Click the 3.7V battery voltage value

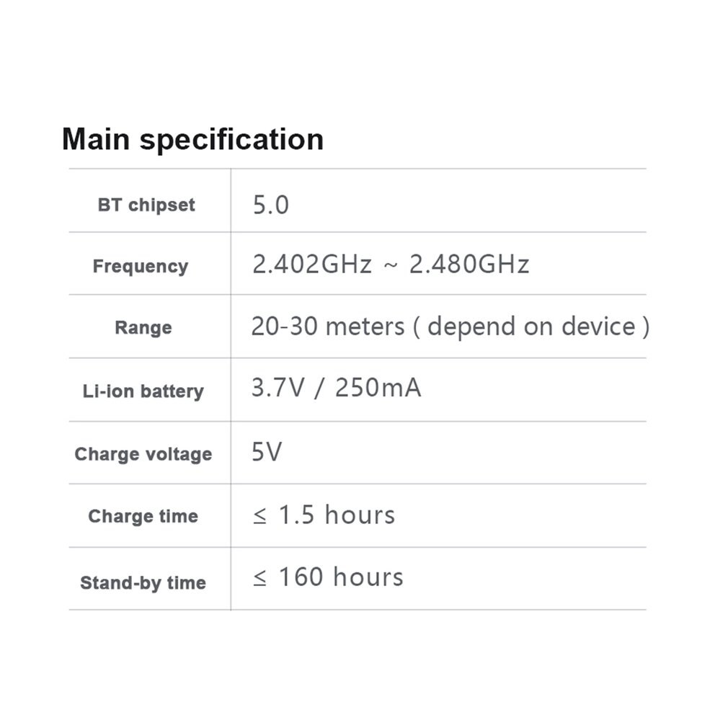point(278,389)
